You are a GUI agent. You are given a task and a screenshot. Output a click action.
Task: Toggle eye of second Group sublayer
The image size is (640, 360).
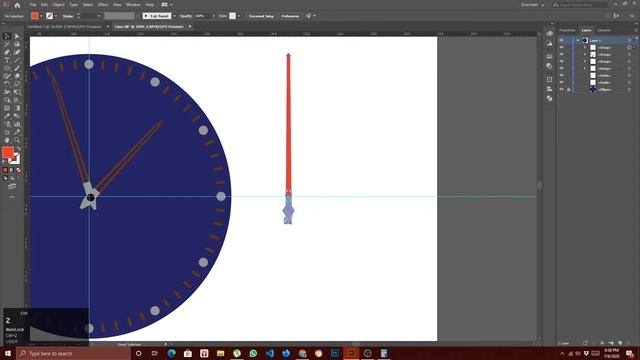562,54
